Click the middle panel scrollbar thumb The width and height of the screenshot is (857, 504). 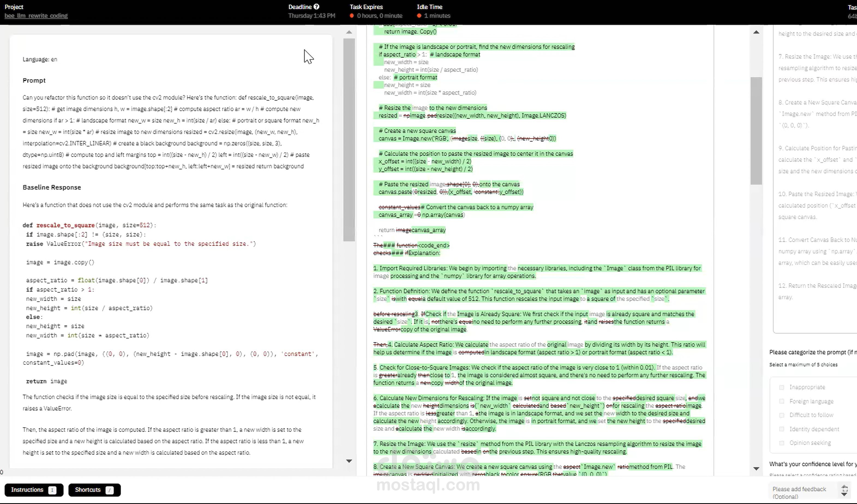756,131
